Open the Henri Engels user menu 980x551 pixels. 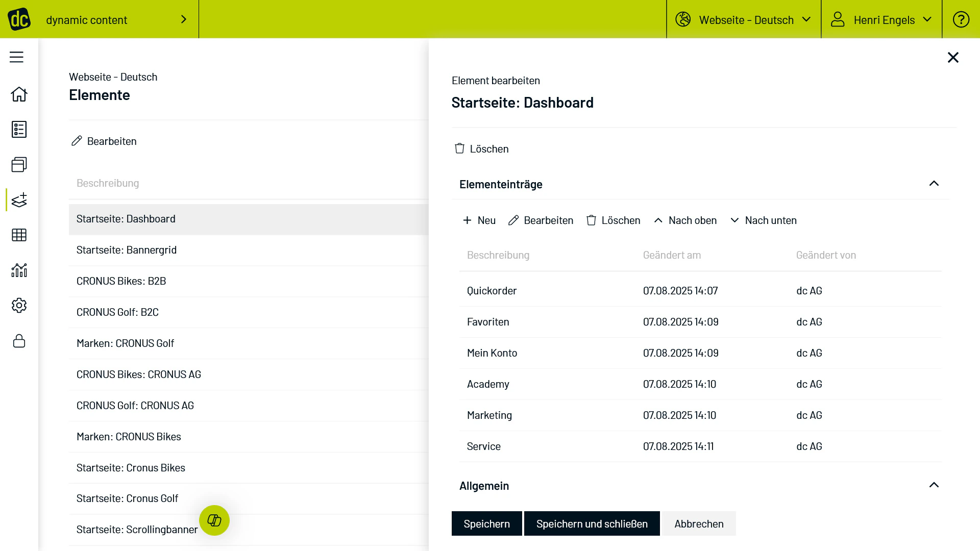(x=881, y=19)
